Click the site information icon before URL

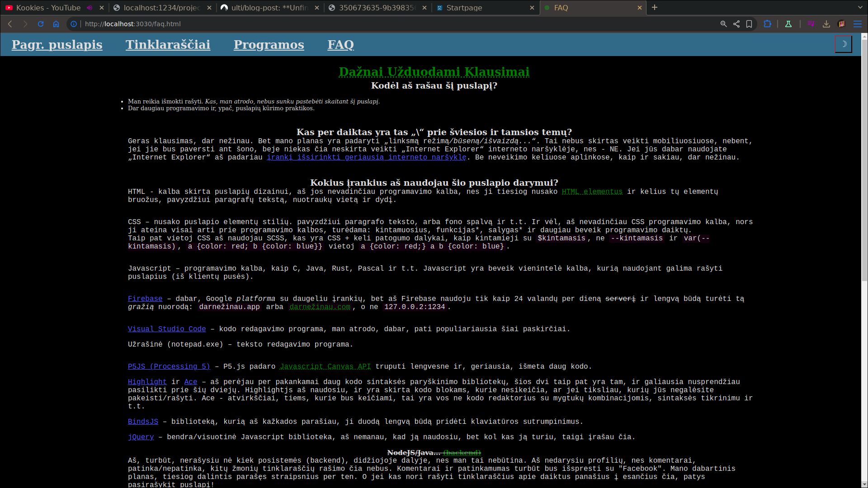[x=74, y=24]
